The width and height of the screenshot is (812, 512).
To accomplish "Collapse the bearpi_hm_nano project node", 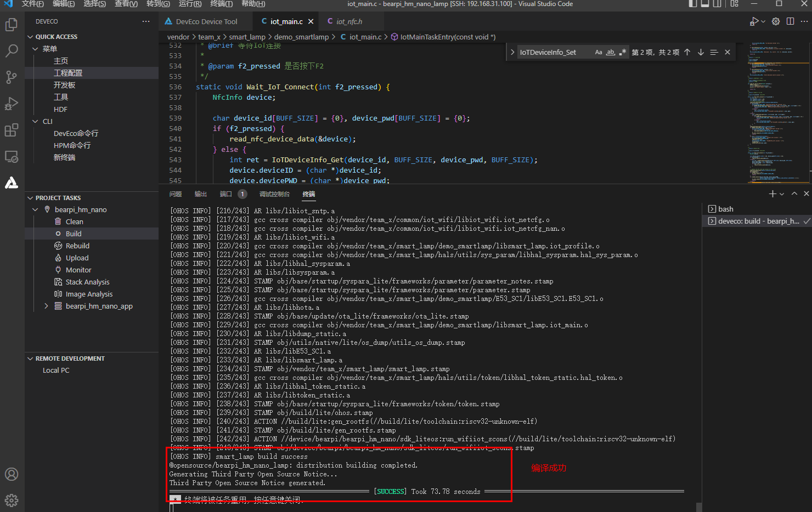I will pyautogui.click(x=35, y=209).
